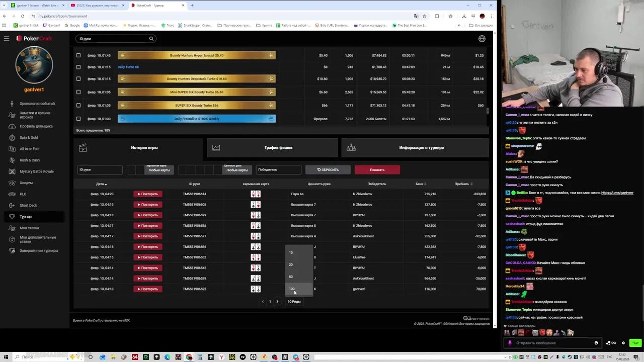Open the Short Deck section
Image resolution: width=644 pixels, height=362 pixels.
coord(28,205)
